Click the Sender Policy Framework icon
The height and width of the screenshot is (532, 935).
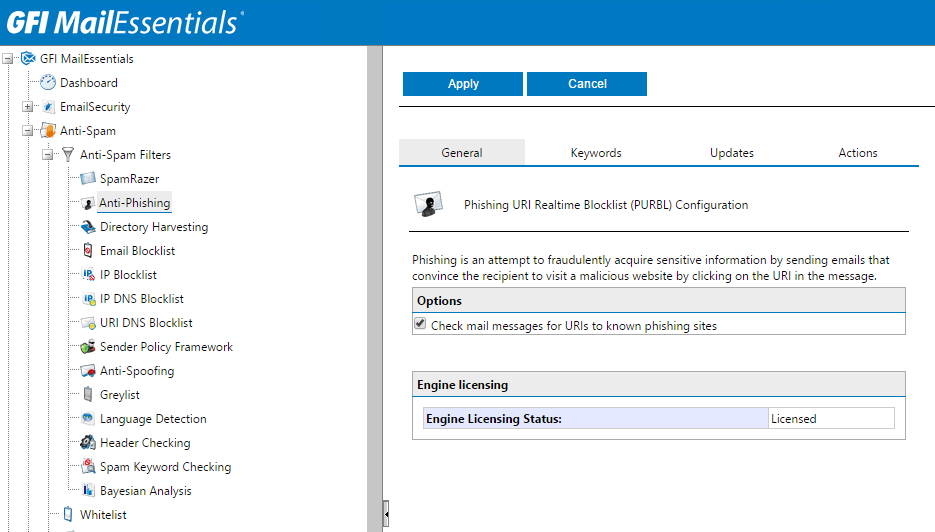pos(88,347)
